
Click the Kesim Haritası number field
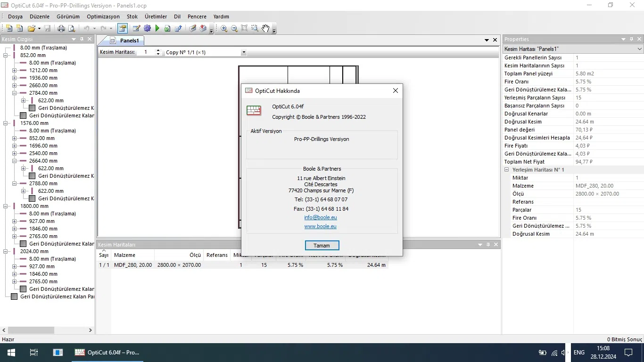click(x=146, y=52)
